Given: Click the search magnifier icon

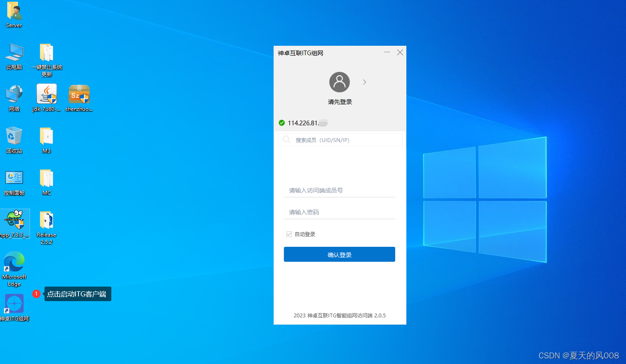Looking at the screenshot, I should [x=286, y=139].
